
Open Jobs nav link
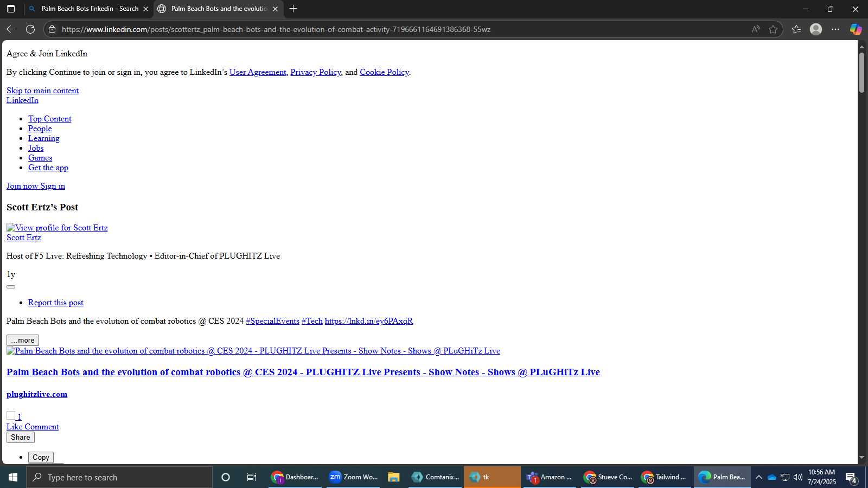36,148
